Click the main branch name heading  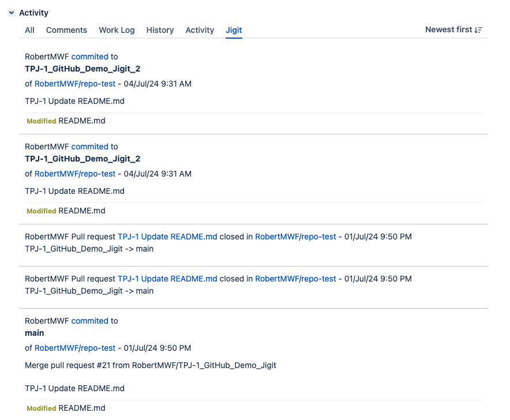click(x=35, y=333)
